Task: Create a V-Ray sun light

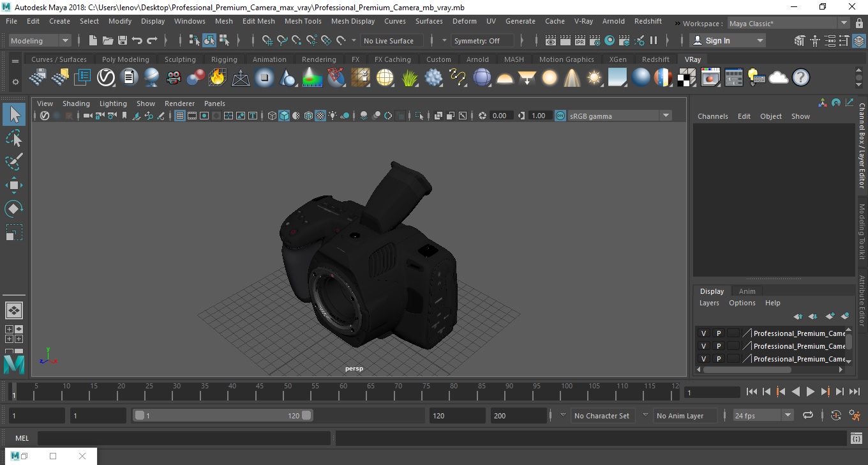Action: coord(594,78)
